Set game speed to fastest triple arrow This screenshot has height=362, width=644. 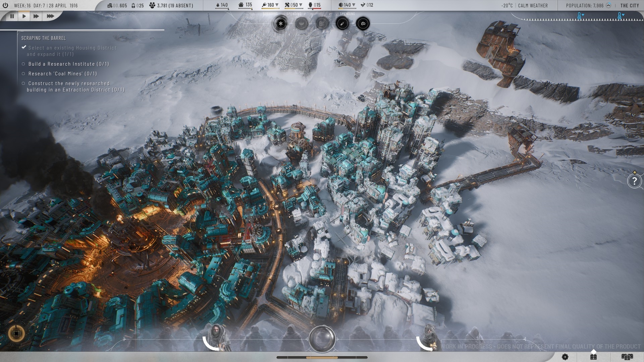click(x=50, y=16)
